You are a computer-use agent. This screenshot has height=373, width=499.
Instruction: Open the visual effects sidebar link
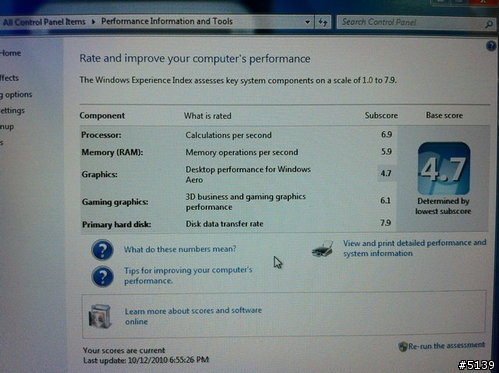tap(9, 78)
